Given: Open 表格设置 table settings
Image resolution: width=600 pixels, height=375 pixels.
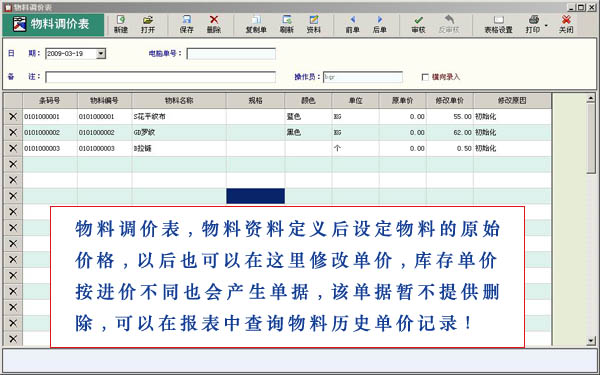Looking at the screenshot, I should point(498,24).
